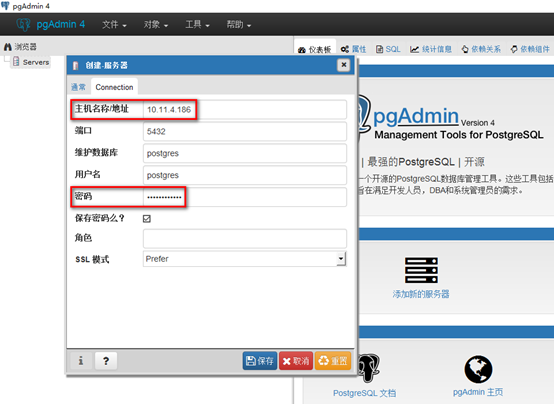Switch to the 依赖关系 tab
The width and height of the screenshot is (554, 404).
coord(481,49)
